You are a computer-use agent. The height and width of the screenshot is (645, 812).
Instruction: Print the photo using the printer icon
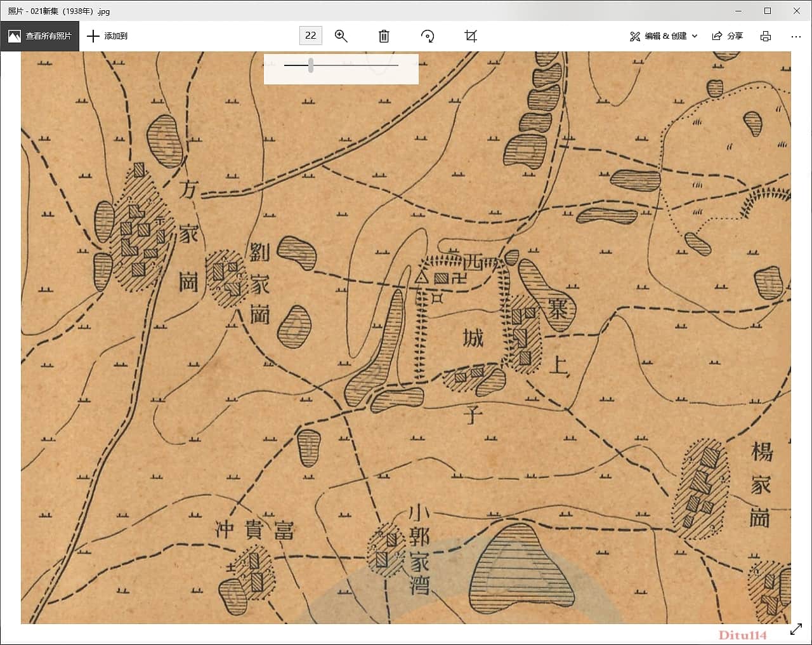[x=766, y=36]
